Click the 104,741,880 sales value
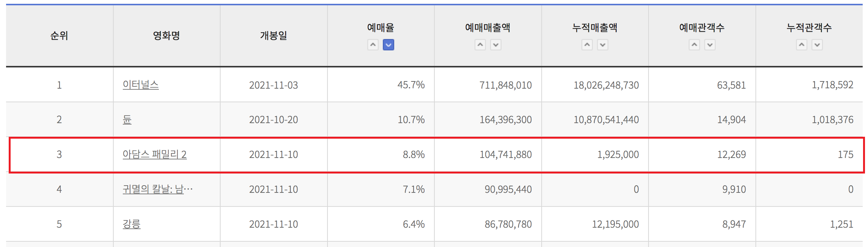 [x=506, y=155]
